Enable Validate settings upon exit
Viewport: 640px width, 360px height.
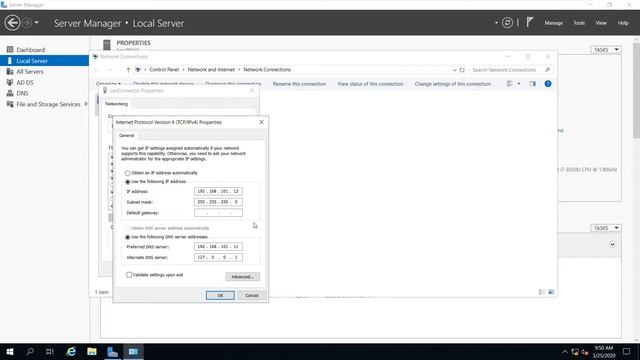point(129,275)
